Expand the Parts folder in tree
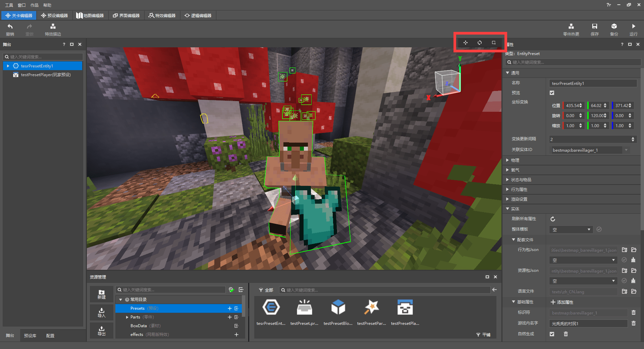 pos(127,317)
